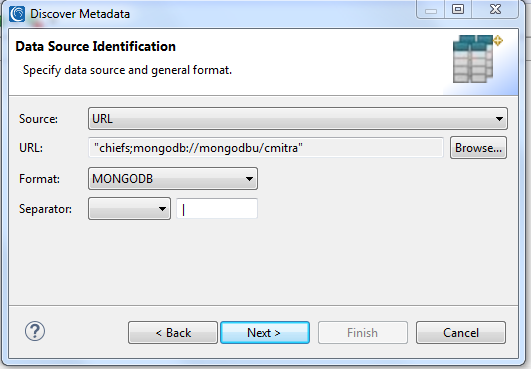The width and height of the screenshot is (531, 369).
Task: Open the Source dropdown showing URL
Action: coord(298,118)
